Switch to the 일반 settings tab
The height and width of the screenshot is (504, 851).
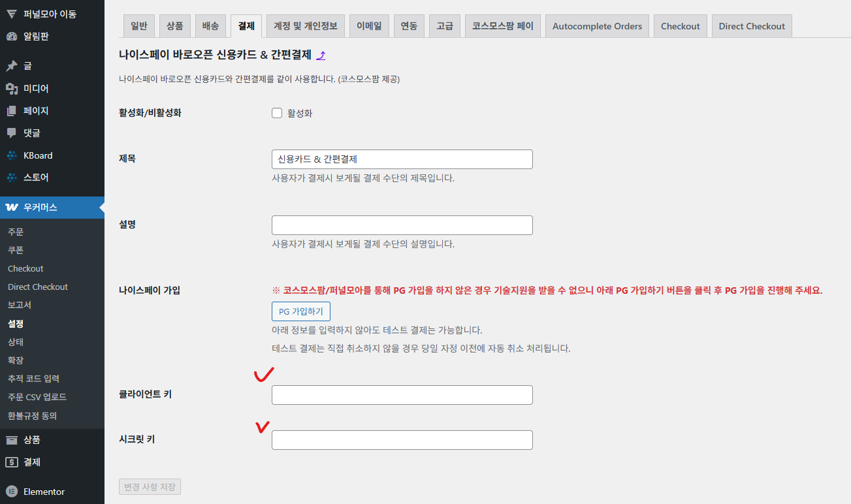tap(138, 26)
